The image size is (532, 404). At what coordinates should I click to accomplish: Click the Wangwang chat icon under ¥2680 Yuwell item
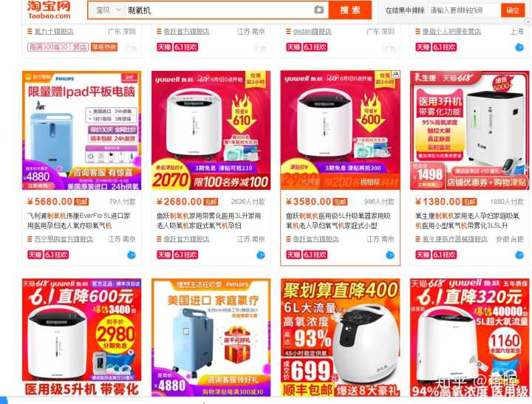pyautogui.click(x=261, y=255)
